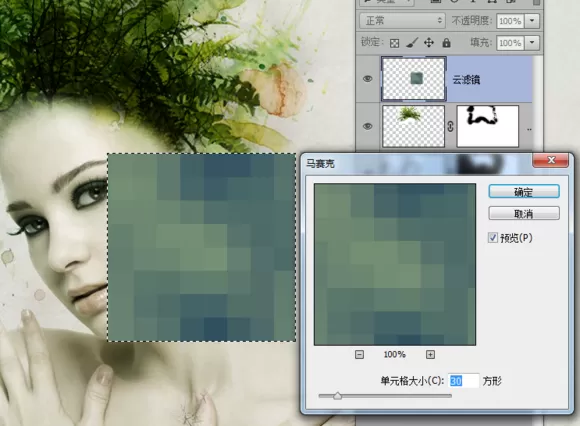Hide the 云滤镜 layer with eye icon

pos(367,79)
